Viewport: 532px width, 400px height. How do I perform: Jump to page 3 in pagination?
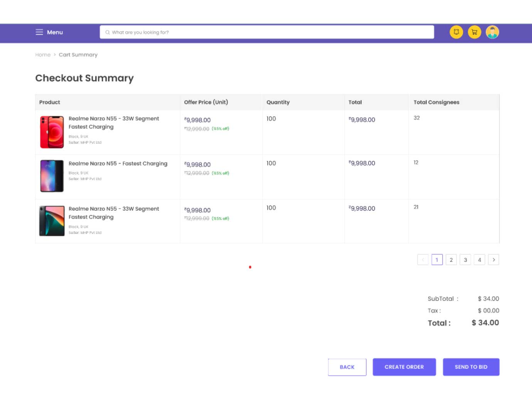465,260
